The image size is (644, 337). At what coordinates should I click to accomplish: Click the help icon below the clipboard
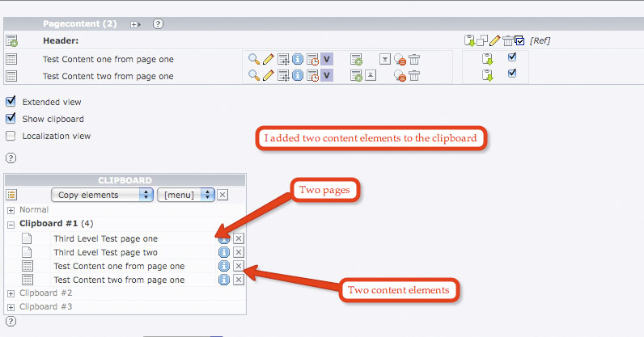[11, 321]
